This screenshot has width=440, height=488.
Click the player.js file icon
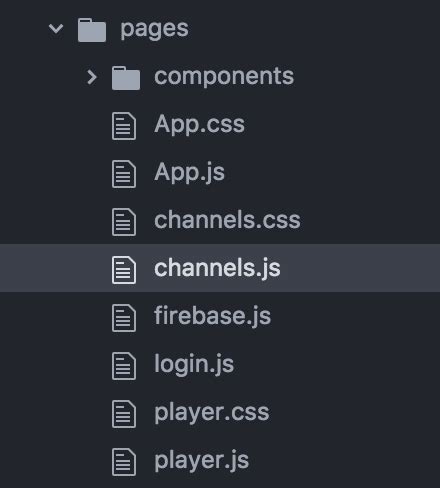pos(124,462)
